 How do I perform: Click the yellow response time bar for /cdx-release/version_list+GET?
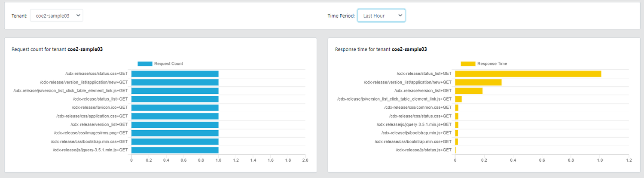(x=469, y=91)
